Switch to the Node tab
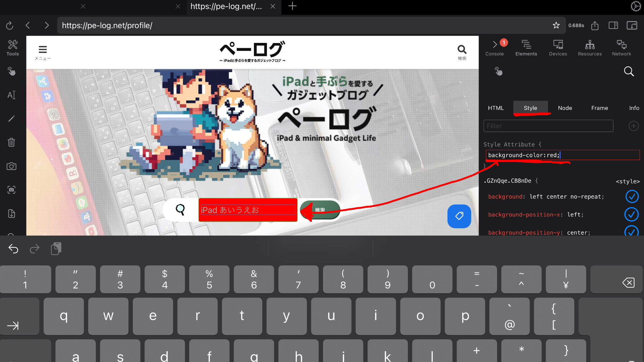644x362 pixels. 565,108
